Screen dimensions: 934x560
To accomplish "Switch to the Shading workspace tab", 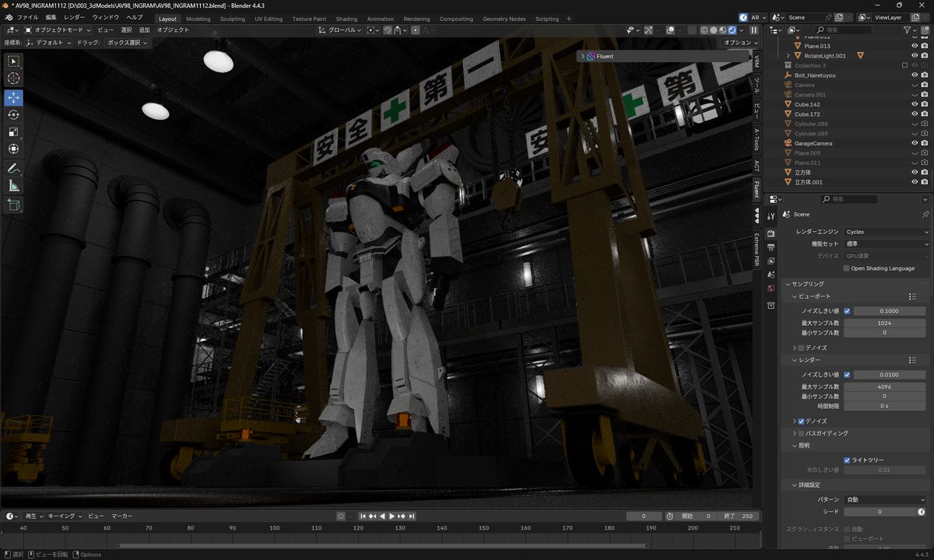I will pos(347,17).
